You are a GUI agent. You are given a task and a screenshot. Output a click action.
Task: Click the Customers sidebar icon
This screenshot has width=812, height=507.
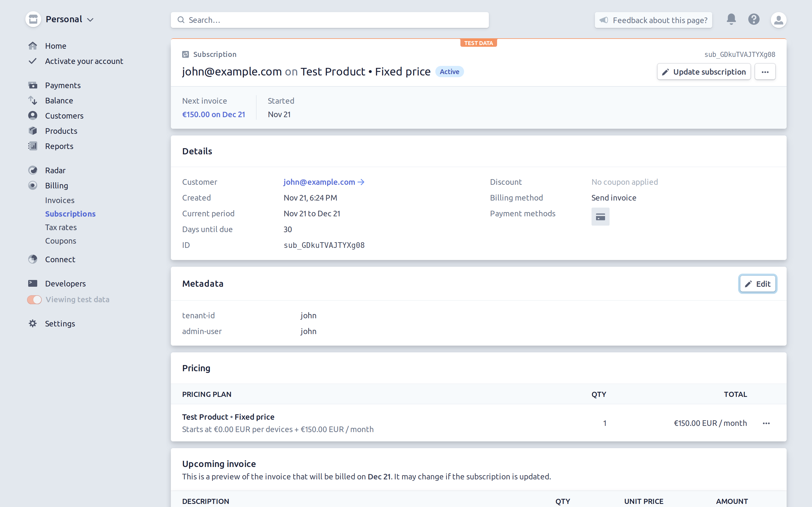(33, 116)
